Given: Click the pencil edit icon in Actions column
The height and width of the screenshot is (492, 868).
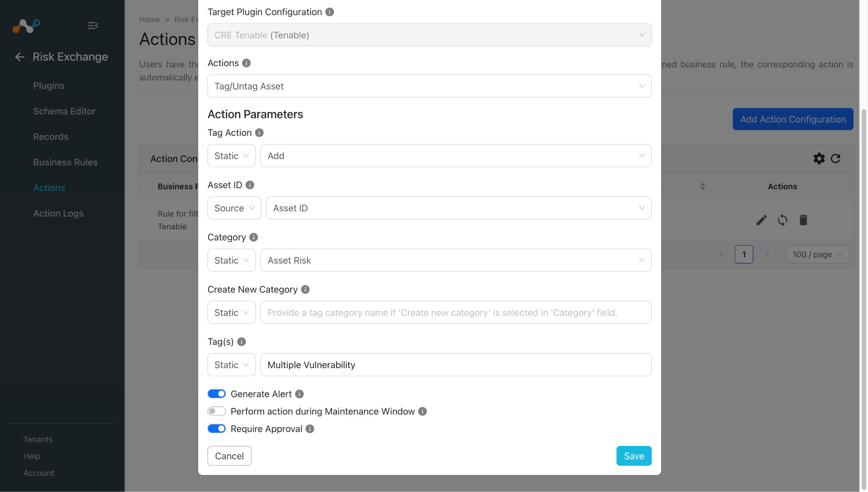Looking at the screenshot, I should coord(762,220).
